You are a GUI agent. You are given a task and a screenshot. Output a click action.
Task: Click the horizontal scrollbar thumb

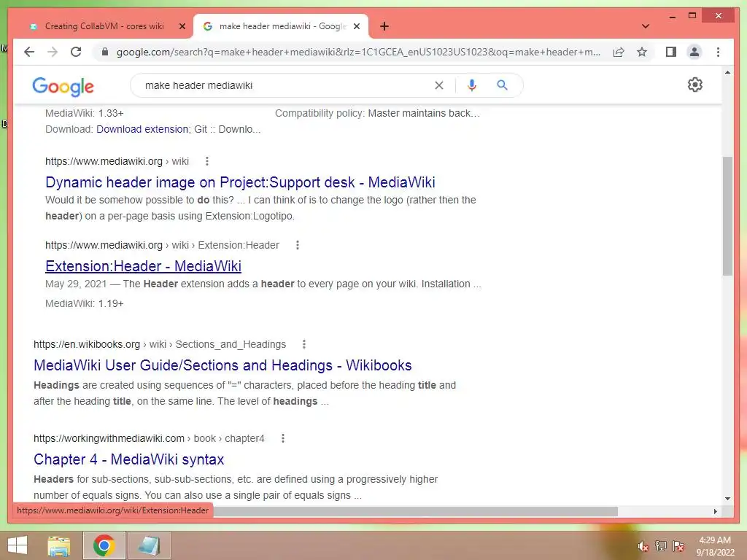415,511
